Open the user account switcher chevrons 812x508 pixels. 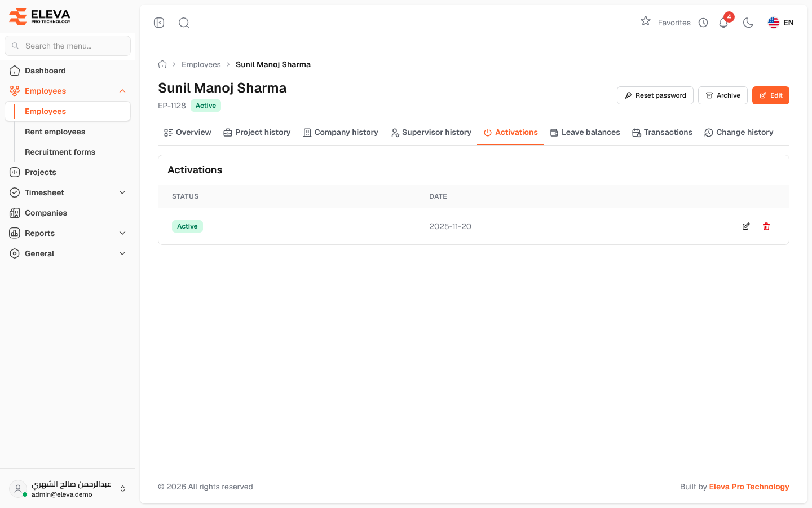(x=123, y=489)
